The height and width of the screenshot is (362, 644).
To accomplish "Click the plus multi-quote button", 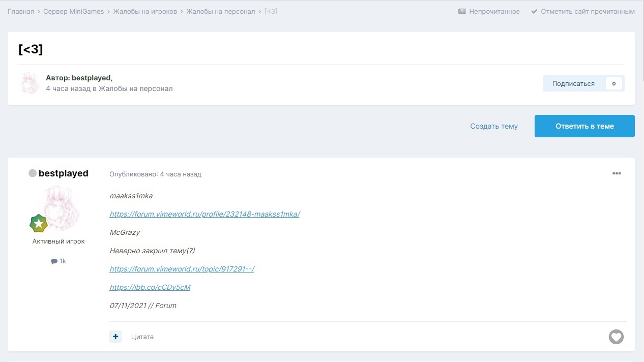I will coord(115,337).
